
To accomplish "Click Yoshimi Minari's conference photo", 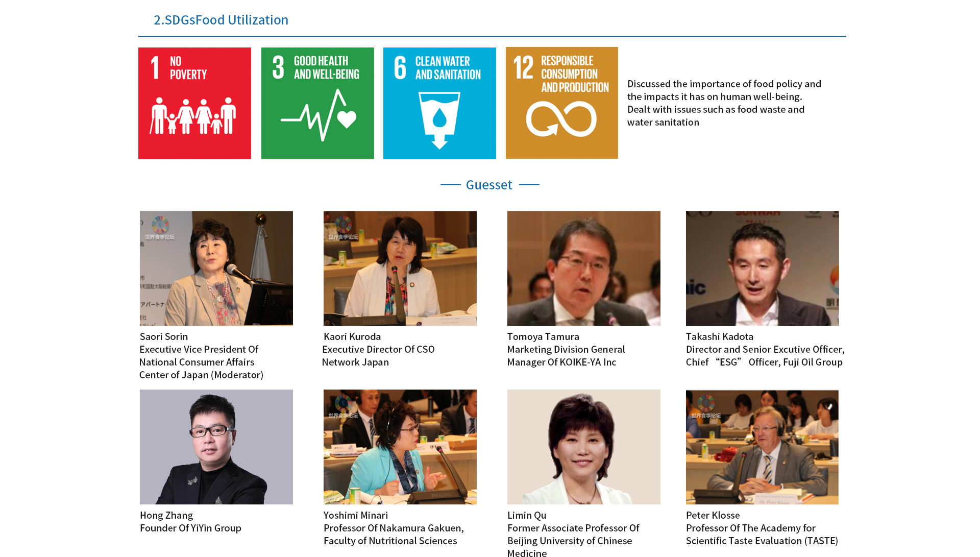I will 400,447.
